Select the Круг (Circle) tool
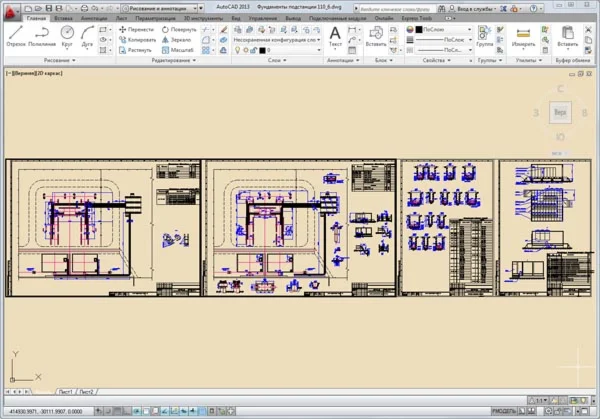Image resolution: width=600 pixels, height=419 pixels. pos(68,35)
